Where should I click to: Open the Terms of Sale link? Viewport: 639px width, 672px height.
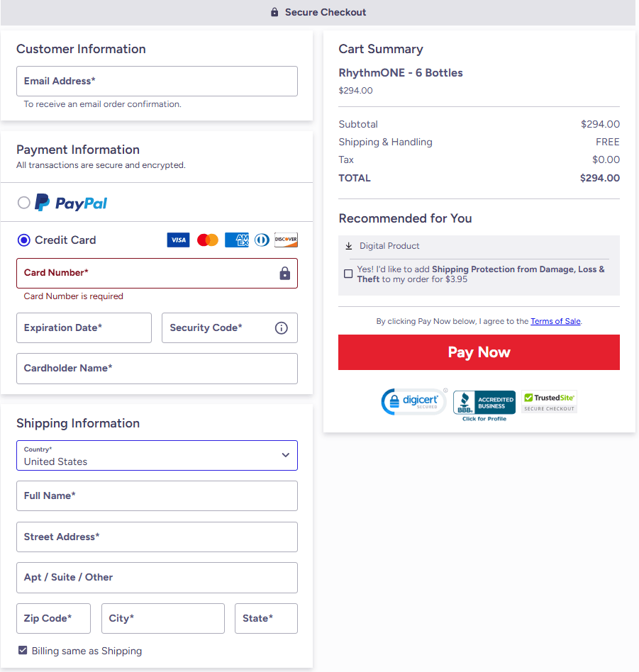click(x=555, y=320)
